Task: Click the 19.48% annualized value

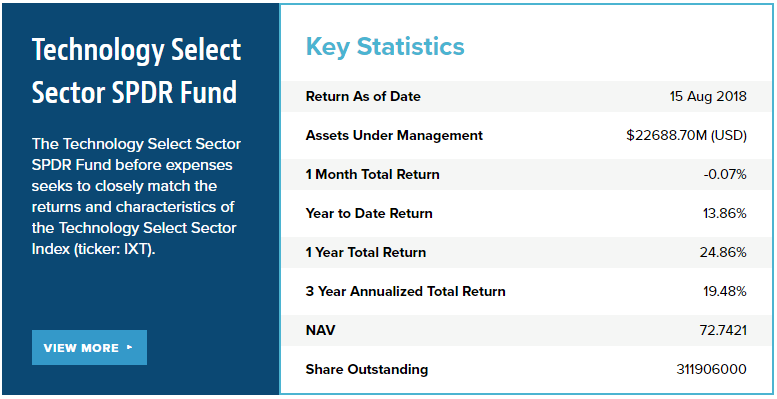Action: click(x=724, y=291)
